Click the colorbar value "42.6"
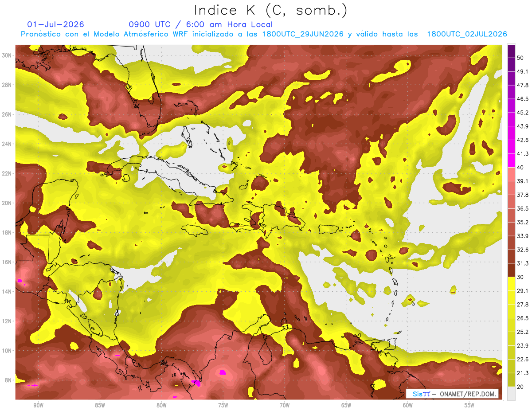532x411 pixels. click(x=522, y=140)
